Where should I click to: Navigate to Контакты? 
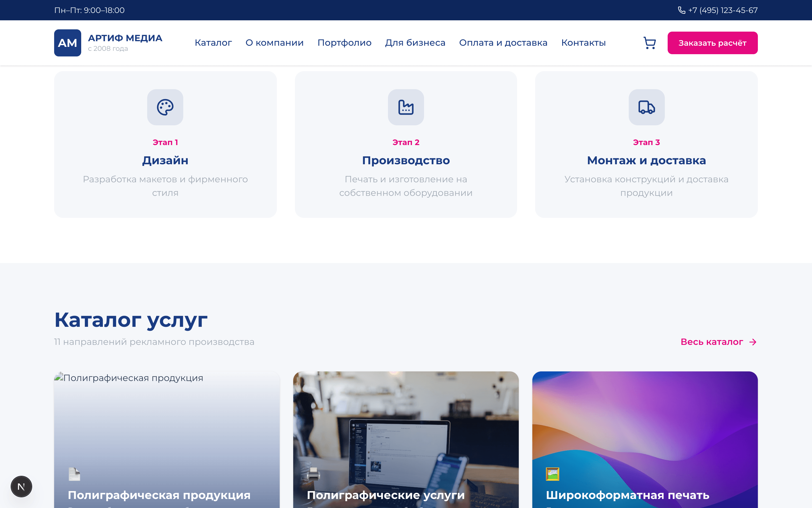click(x=583, y=43)
